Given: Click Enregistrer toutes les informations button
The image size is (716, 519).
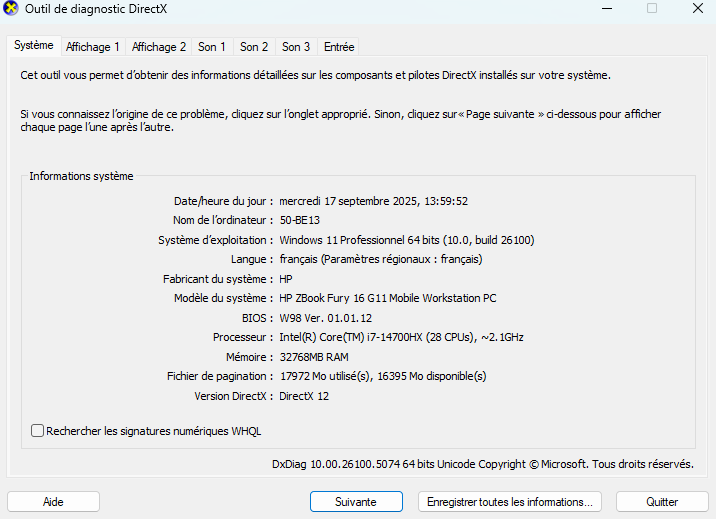Looking at the screenshot, I should pyautogui.click(x=509, y=501).
